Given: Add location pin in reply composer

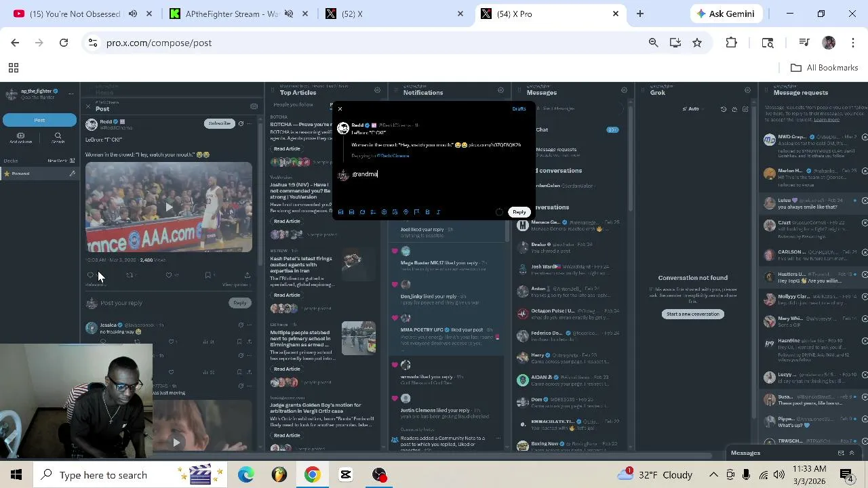Looking at the screenshot, I should [406, 212].
